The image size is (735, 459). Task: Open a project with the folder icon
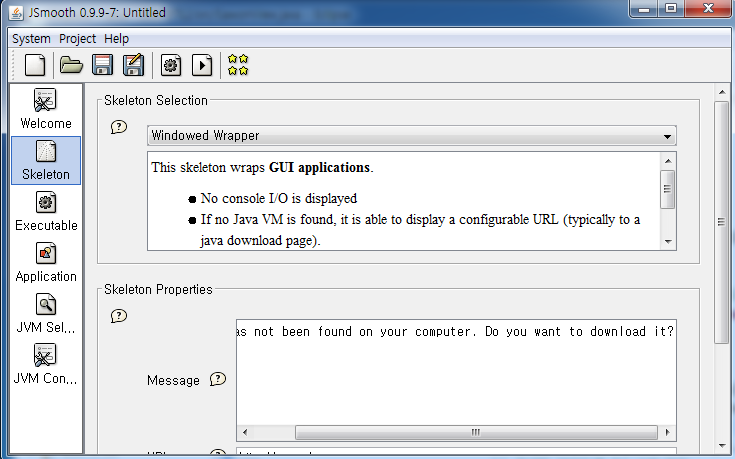tap(71, 65)
